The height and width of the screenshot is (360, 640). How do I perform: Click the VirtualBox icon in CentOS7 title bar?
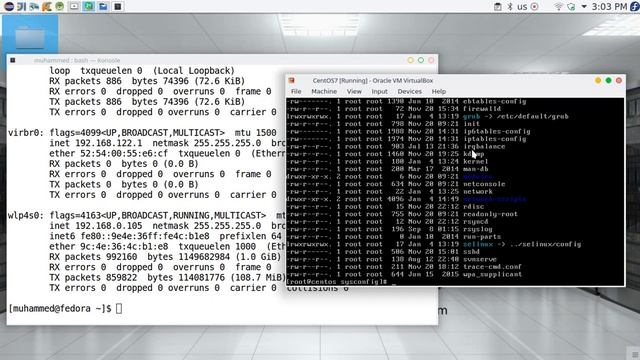(291, 80)
